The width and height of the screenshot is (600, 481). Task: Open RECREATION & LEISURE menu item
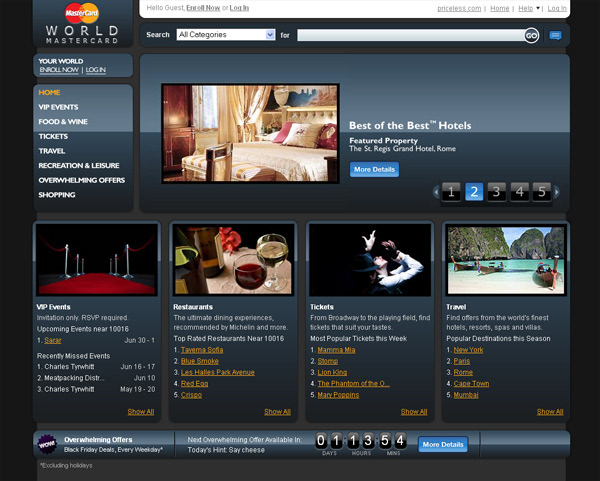pyautogui.click(x=79, y=166)
